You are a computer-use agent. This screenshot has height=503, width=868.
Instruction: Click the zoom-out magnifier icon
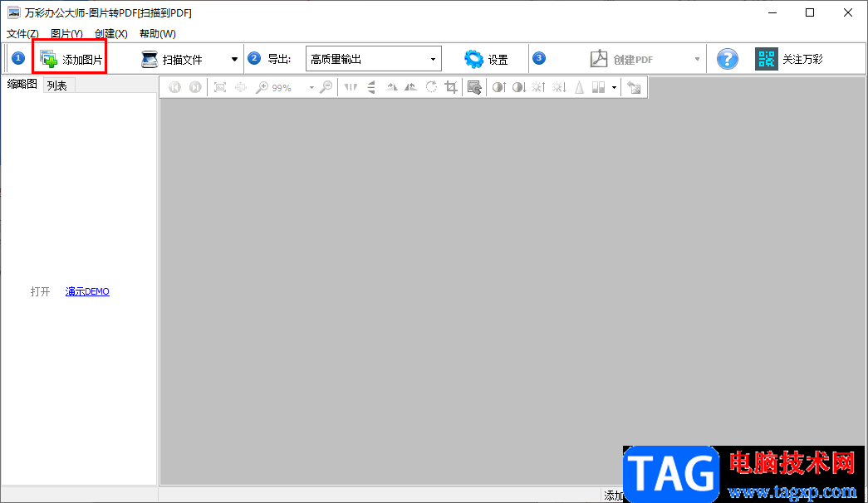pyautogui.click(x=326, y=87)
